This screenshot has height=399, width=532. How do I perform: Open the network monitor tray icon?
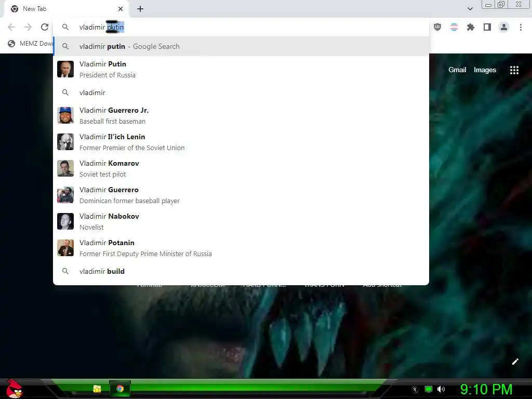click(429, 389)
